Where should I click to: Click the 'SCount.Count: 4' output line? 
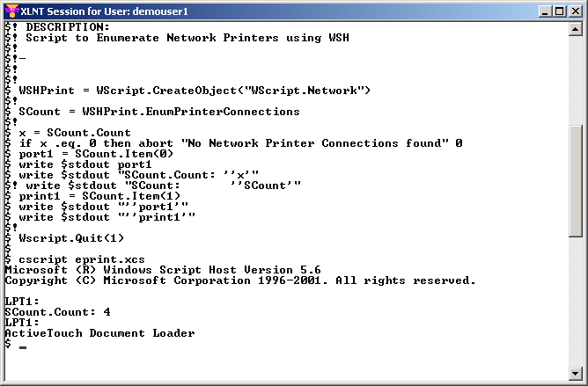coord(58,312)
